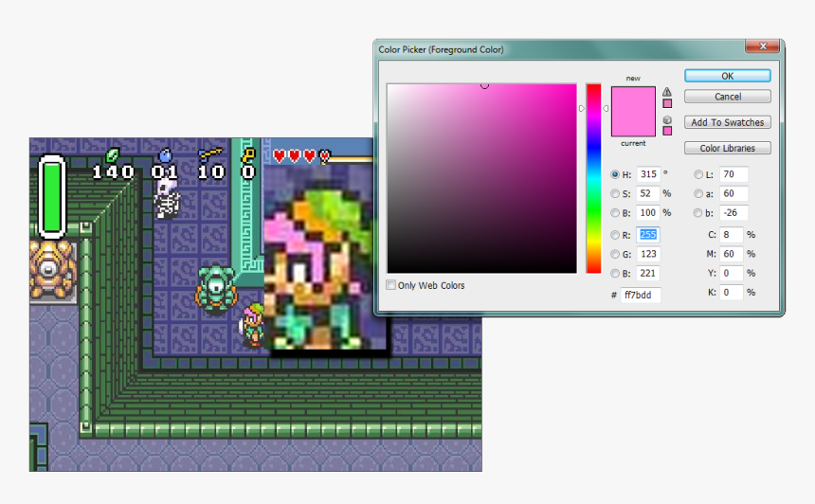Select the web safe color swatch below cube

pos(667,131)
